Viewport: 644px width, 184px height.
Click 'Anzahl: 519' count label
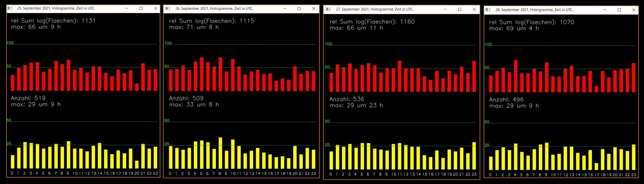pos(28,98)
